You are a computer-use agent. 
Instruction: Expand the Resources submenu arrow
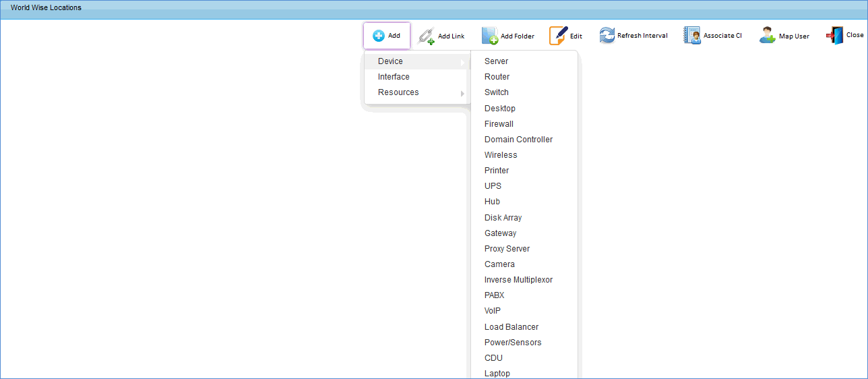pyautogui.click(x=462, y=93)
